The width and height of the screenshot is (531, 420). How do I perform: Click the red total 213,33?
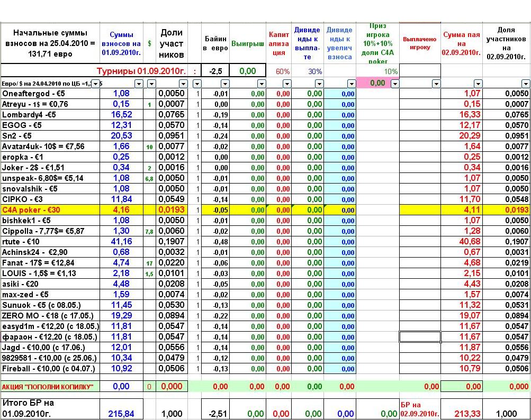(x=467, y=414)
